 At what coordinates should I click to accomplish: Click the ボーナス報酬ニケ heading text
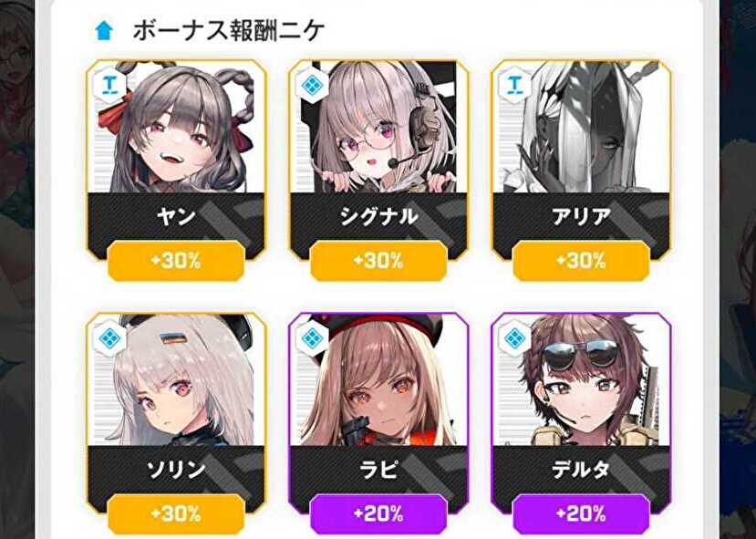pos(229,31)
